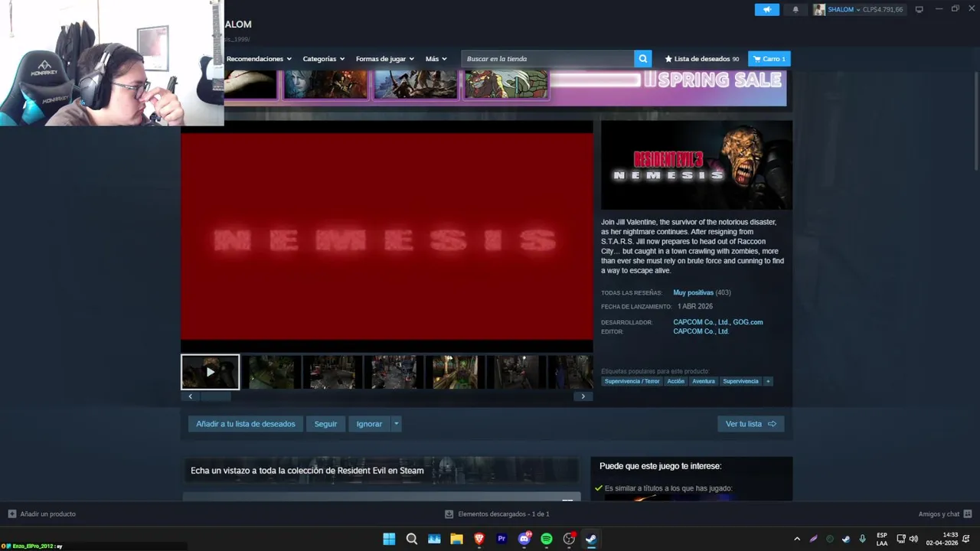Open the Windows Start menu
This screenshot has width=980, height=551.
[389, 539]
